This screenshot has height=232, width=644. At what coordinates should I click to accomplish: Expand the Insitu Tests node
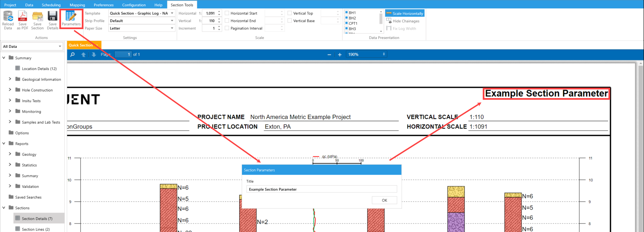point(10,100)
